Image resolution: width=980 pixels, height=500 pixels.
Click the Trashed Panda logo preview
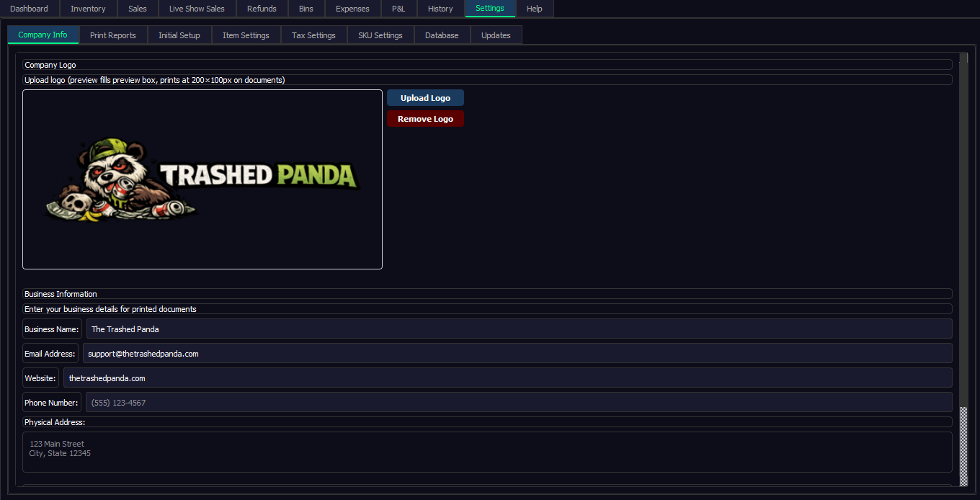(x=202, y=179)
